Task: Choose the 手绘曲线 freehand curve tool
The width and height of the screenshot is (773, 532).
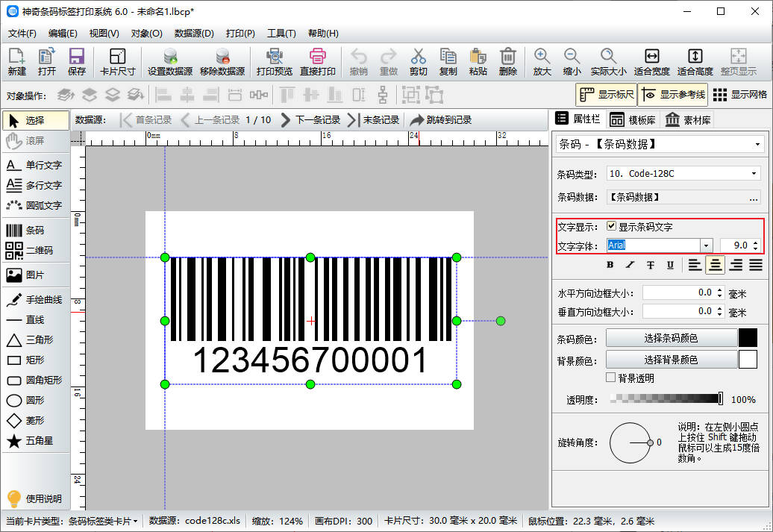Action: tap(35, 300)
